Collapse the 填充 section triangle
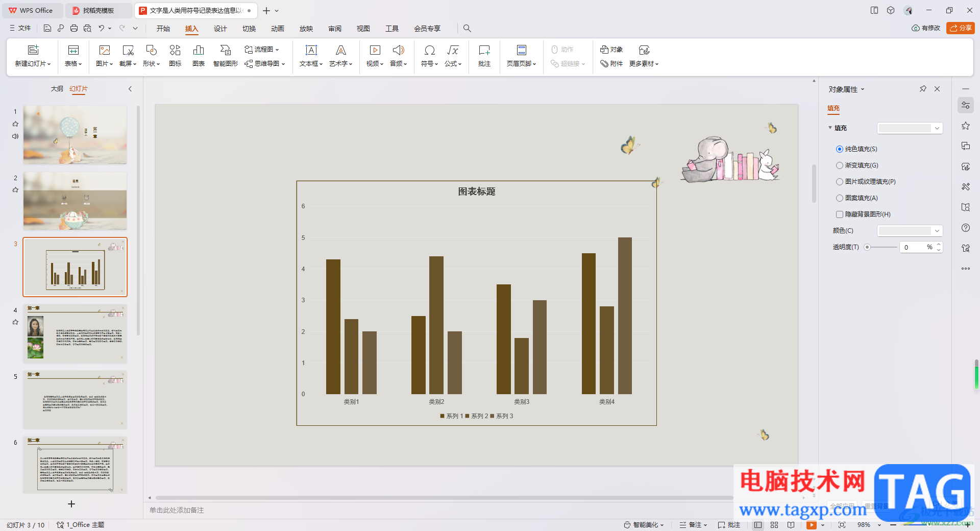The height and width of the screenshot is (531, 980). 830,128
